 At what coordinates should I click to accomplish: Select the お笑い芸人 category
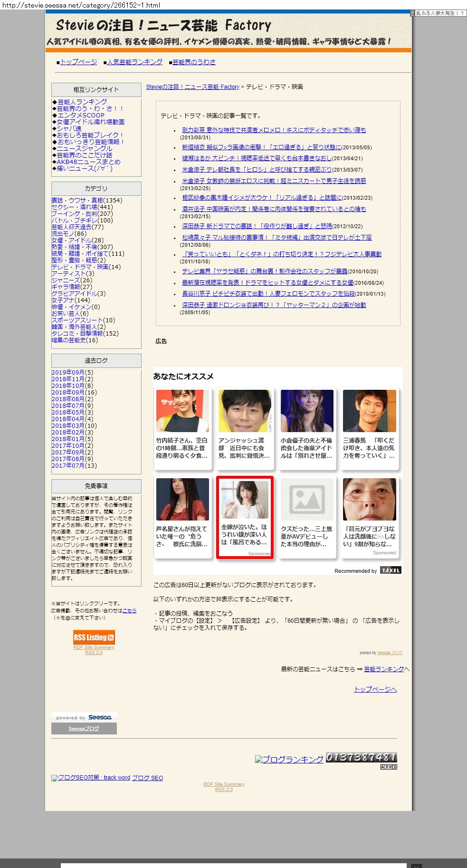coord(66,313)
